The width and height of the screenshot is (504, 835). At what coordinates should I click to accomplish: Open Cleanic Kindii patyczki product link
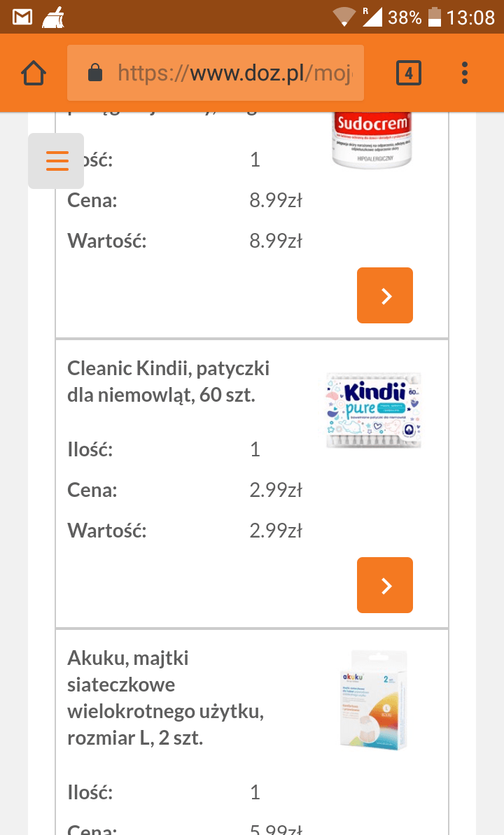pyautogui.click(x=168, y=381)
